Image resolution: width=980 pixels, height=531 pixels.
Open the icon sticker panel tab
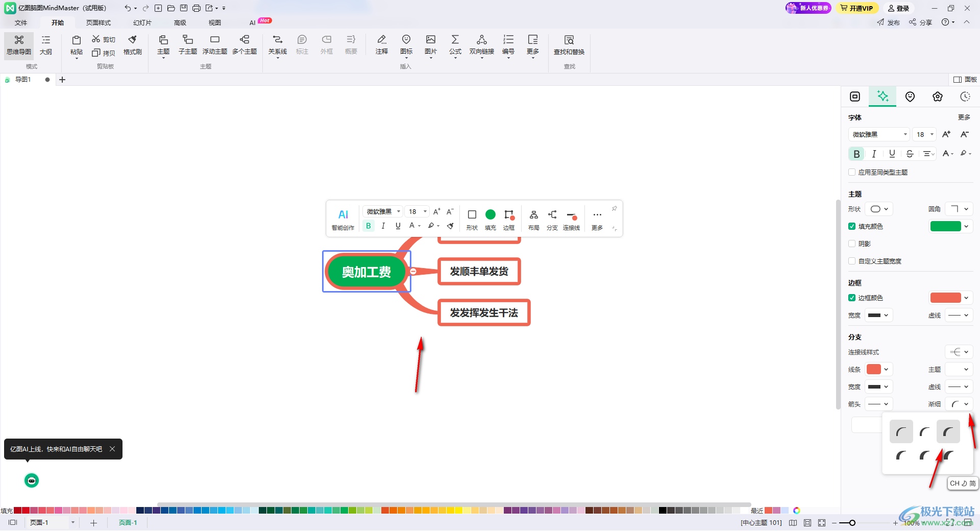pyautogui.click(x=910, y=96)
